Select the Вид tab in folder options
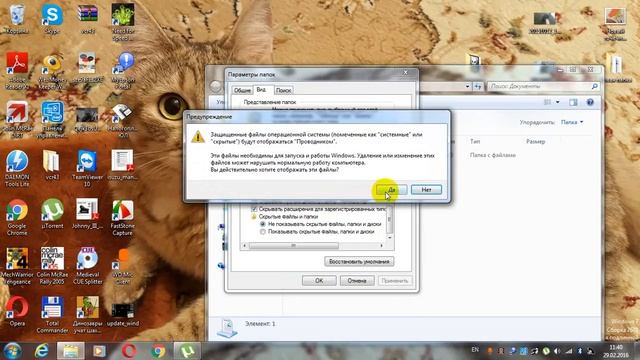 point(262,89)
